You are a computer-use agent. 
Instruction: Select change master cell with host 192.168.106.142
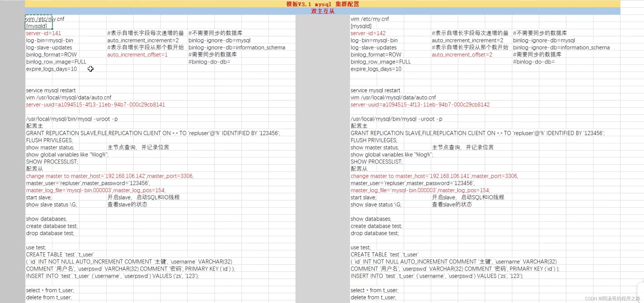click(x=110, y=176)
